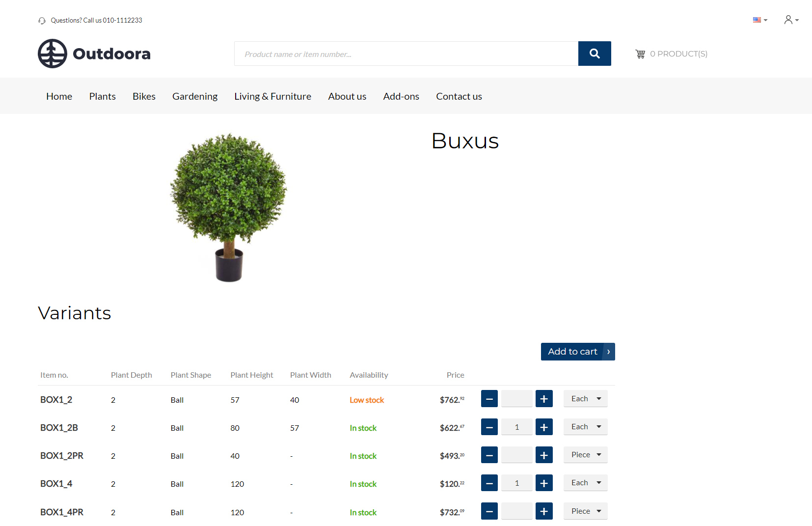Open the user account menu
812x526 pixels.
click(791, 20)
